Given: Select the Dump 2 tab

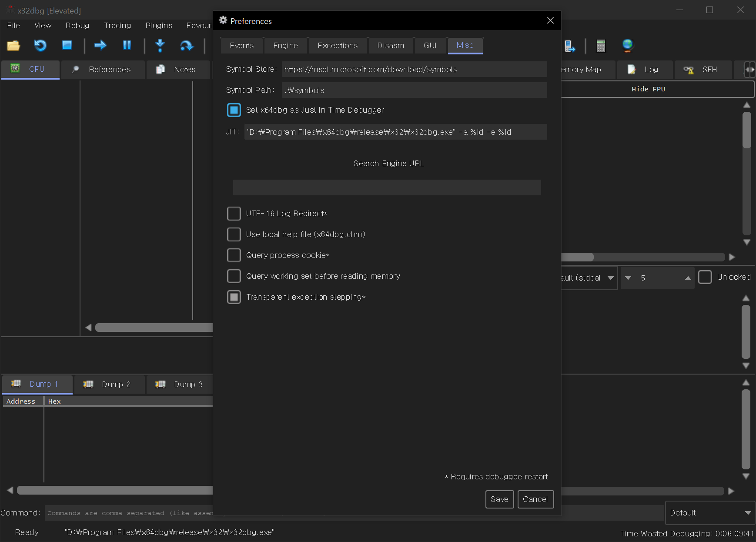Looking at the screenshot, I should [x=110, y=385].
